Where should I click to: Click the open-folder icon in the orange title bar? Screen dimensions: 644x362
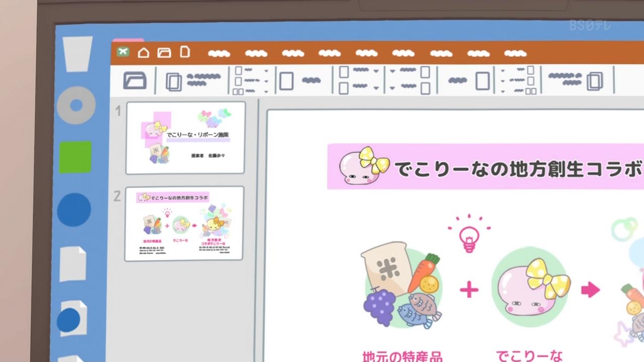click(164, 52)
